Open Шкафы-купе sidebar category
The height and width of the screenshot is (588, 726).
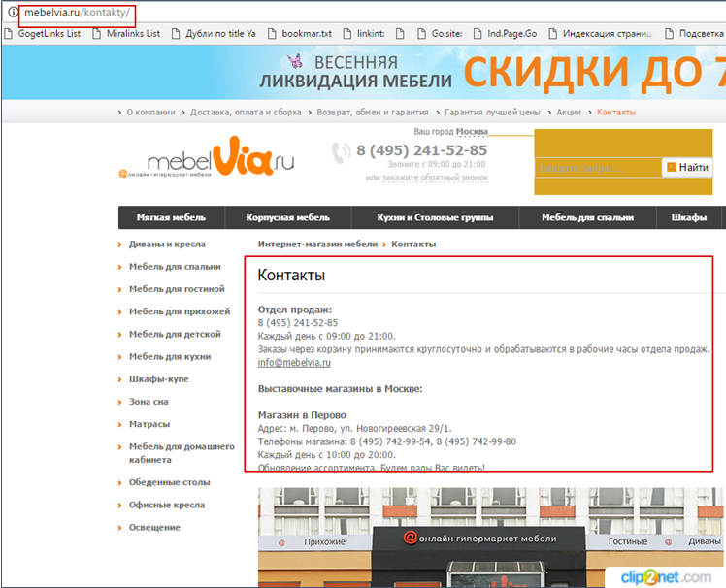(159, 379)
